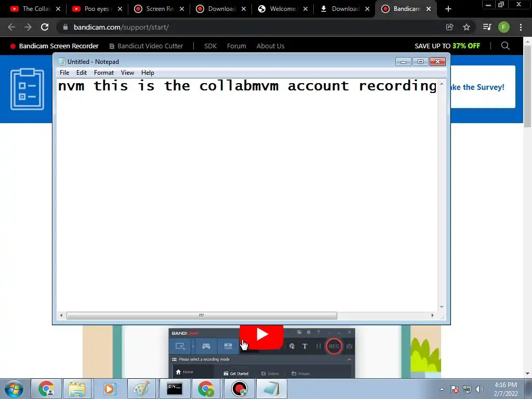Open Paint from the taskbar
Viewport: 532px width, 399px height.
141,389
